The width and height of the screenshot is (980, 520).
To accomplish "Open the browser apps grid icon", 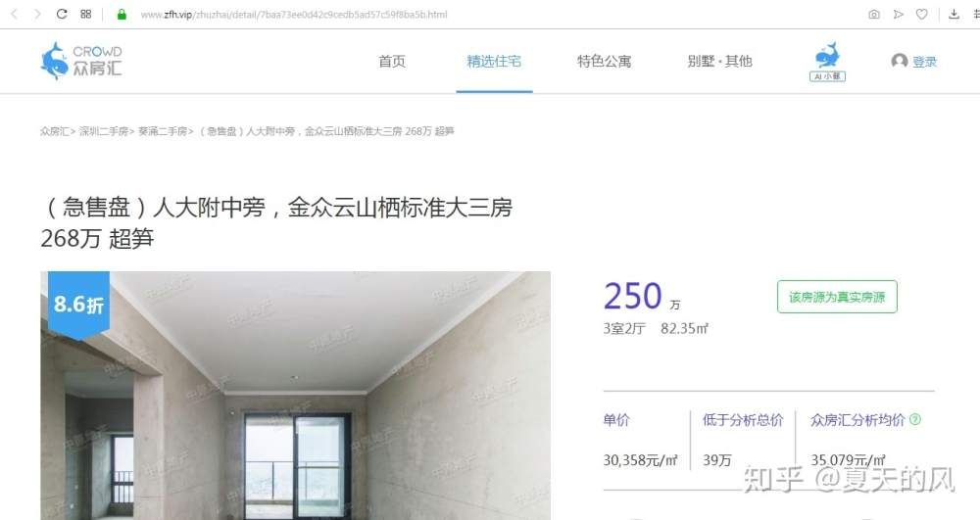I will point(86,14).
